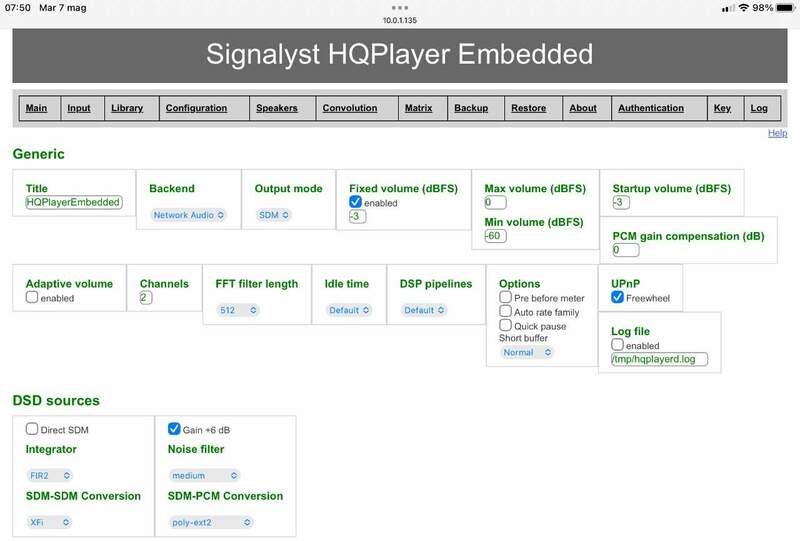Uncheck the Gain +6 dB checkbox
The height and width of the screenshot is (541, 800).
click(174, 429)
